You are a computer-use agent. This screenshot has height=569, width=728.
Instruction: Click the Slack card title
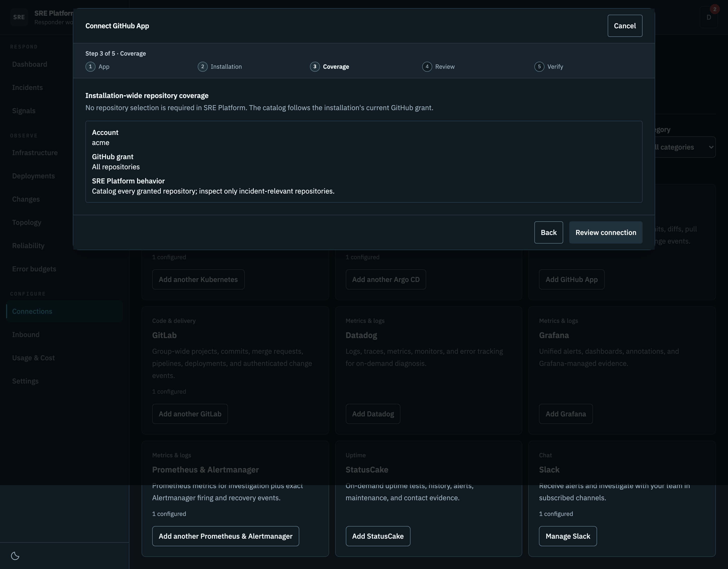pyautogui.click(x=549, y=470)
